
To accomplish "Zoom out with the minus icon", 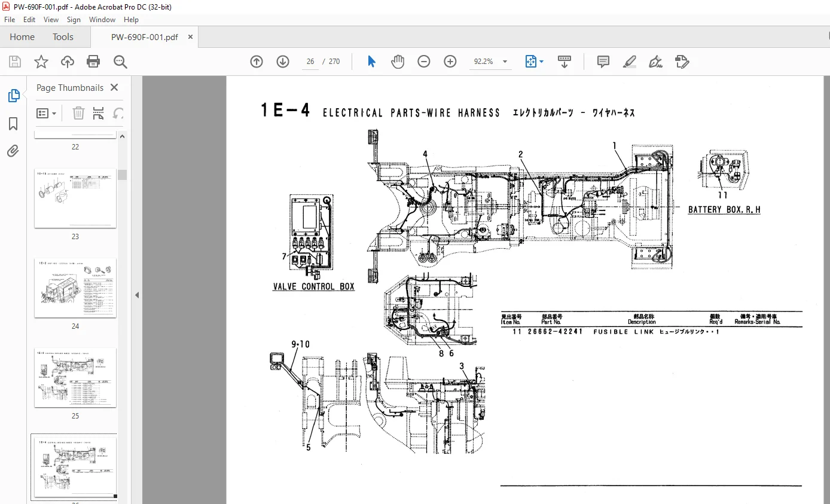I will [424, 62].
